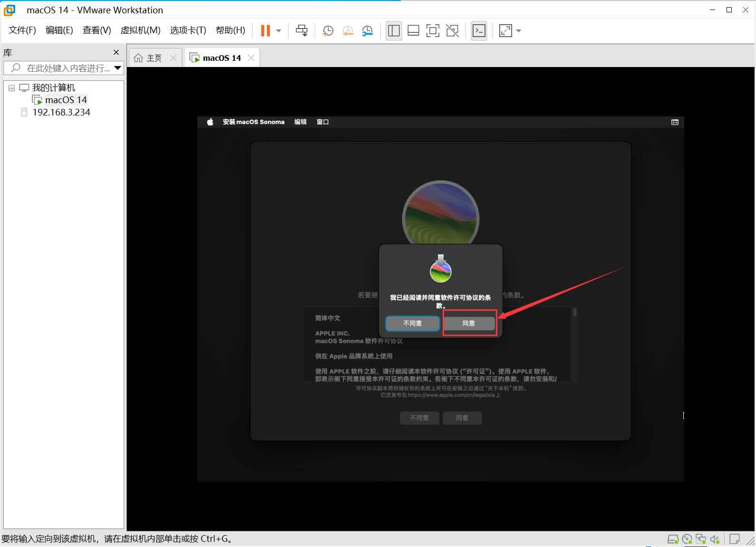756x547 pixels.
Task: Maximize the VMware Workstation window
Action: click(x=729, y=10)
